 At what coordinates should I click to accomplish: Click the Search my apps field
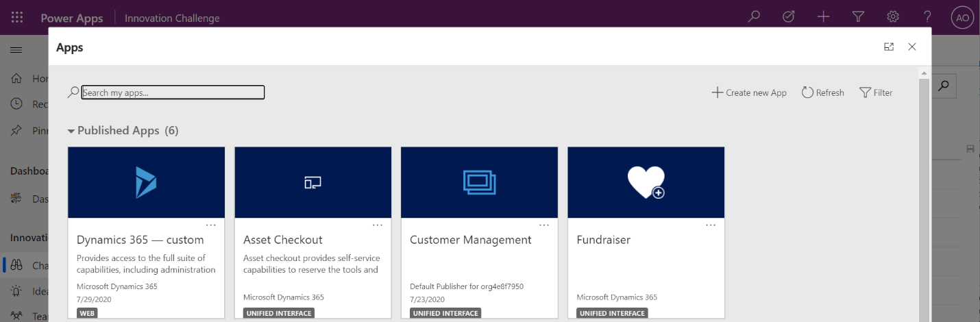pos(173,92)
